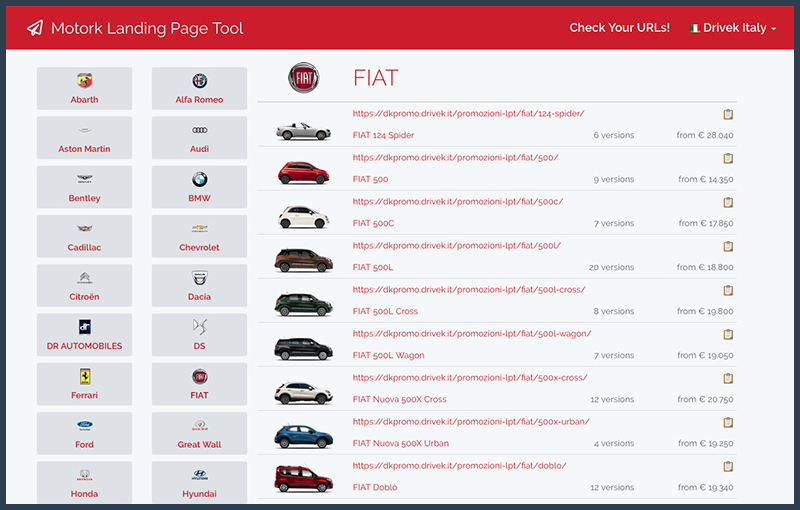Copy FIAT Doblò link with clipboard icon
Image resolution: width=800 pixels, height=510 pixels.
pos(728,466)
